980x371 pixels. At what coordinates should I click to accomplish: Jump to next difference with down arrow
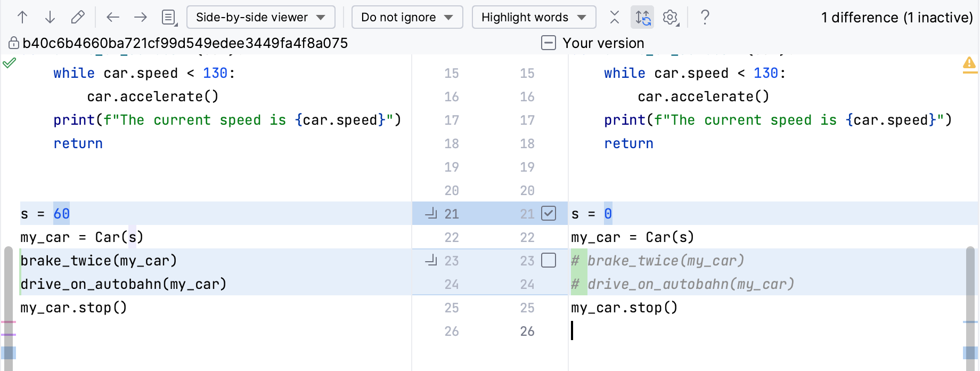(50, 18)
